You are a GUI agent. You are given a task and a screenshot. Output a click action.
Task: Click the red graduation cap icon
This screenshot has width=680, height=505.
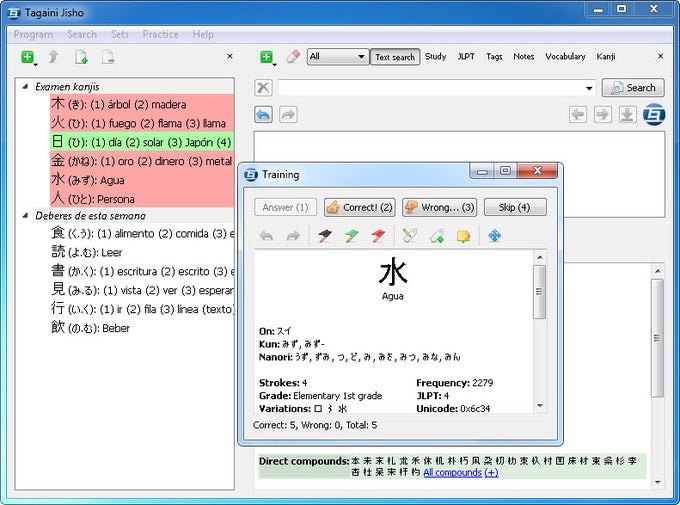click(378, 236)
